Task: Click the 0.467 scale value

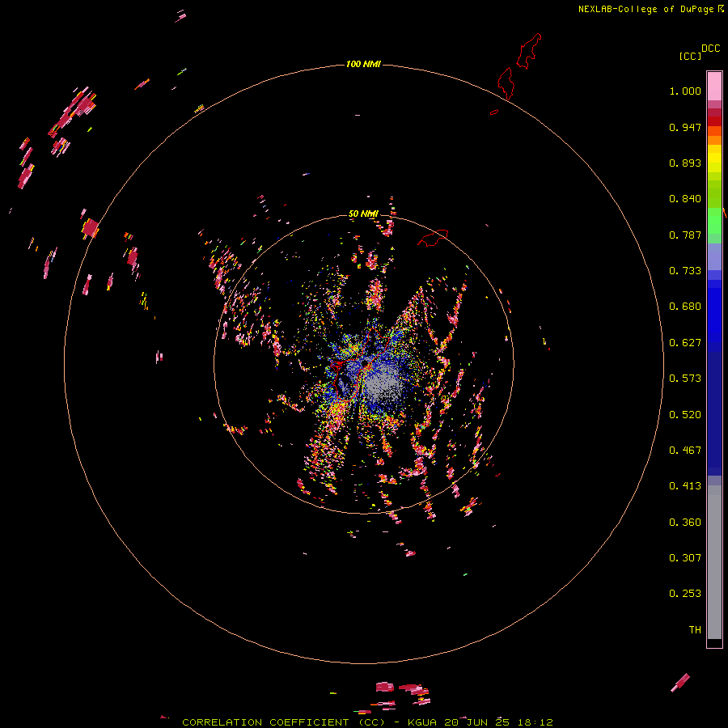Action: tap(685, 451)
